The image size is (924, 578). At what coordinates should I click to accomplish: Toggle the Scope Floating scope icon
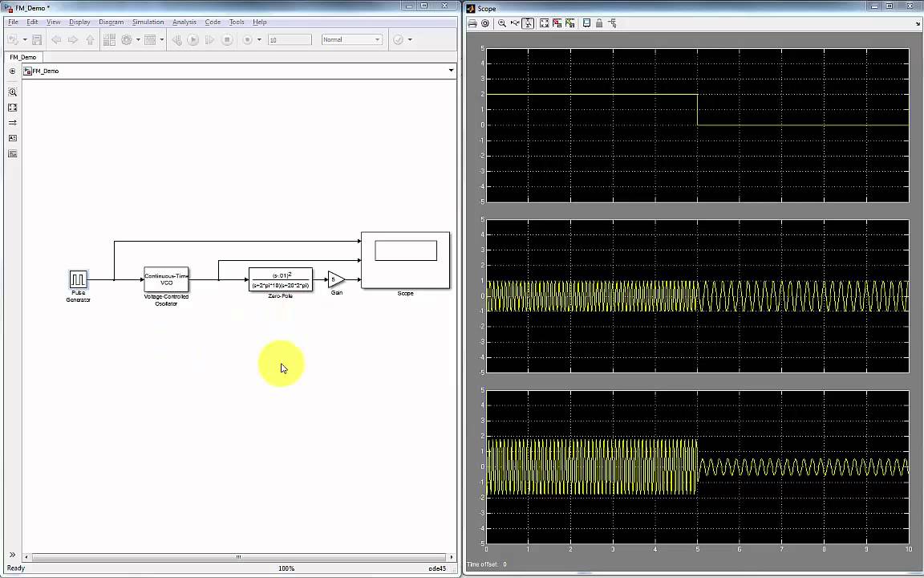tap(586, 23)
